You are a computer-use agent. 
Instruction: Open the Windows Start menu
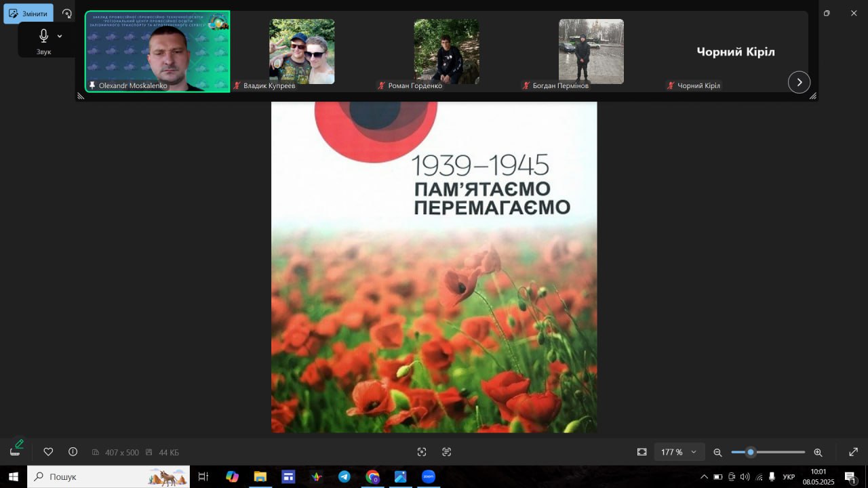click(x=14, y=476)
